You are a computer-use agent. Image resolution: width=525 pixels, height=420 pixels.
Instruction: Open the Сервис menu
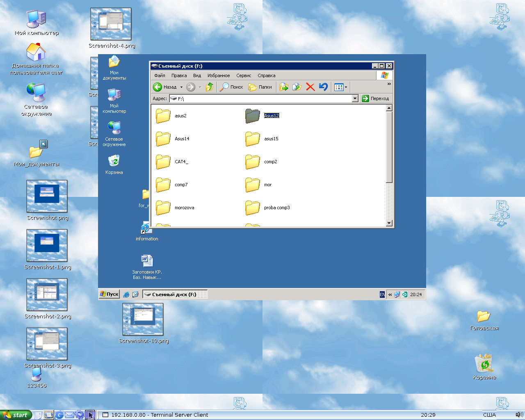pyautogui.click(x=244, y=75)
